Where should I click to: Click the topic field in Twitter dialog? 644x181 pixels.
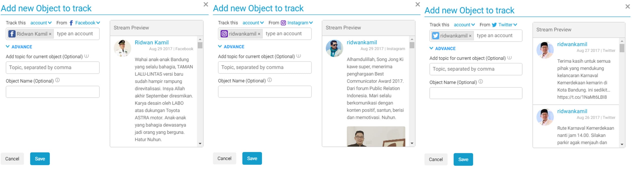(x=476, y=69)
